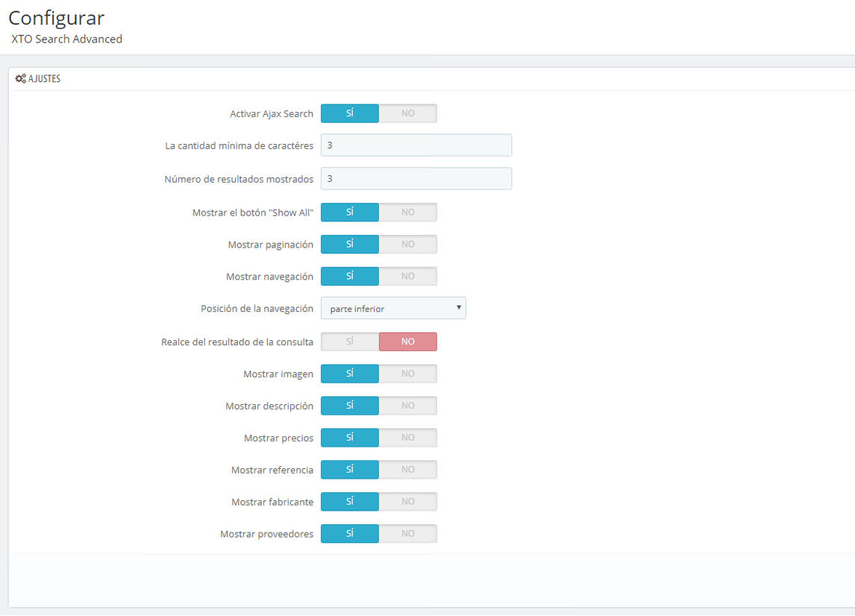This screenshot has width=855, height=616.
Task: Turn off Mostrar descripción
Action: tap(408, 405)
